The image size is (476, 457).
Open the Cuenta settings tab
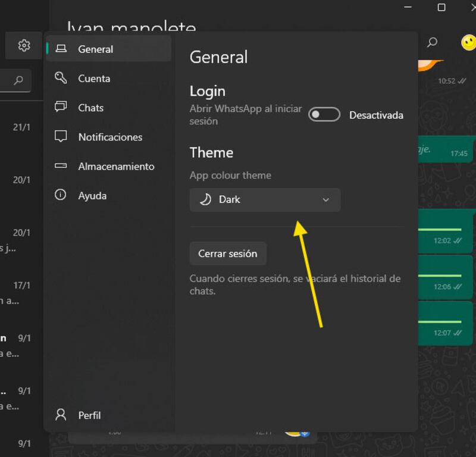[94, 78]
